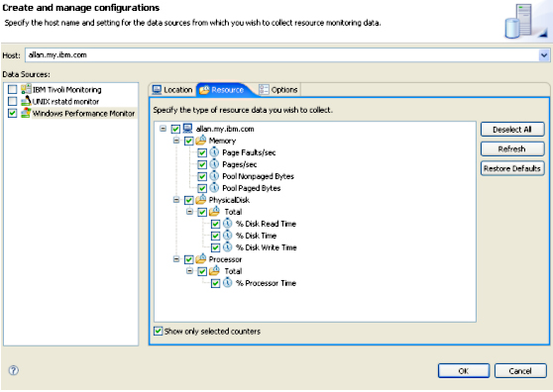Click the Page Faults/sec counter icon
Screen dimensions: 553x392
coord(214,152)
